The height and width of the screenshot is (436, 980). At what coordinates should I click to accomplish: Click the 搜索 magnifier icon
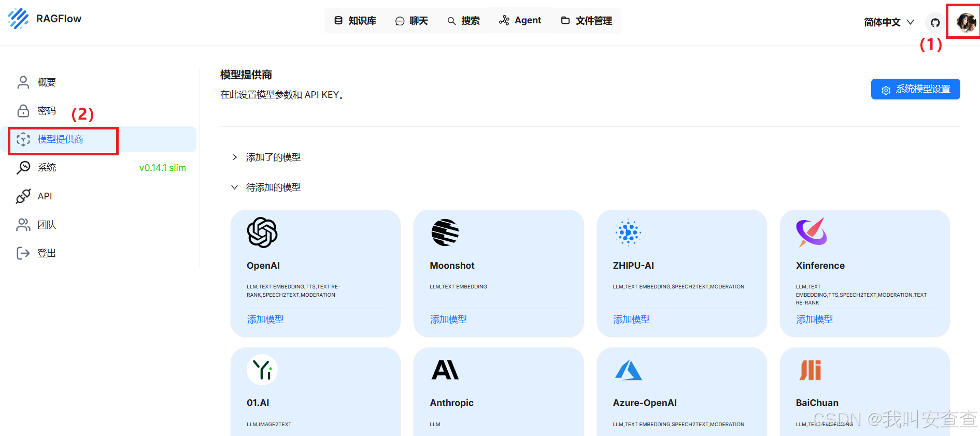pos(451,21)
